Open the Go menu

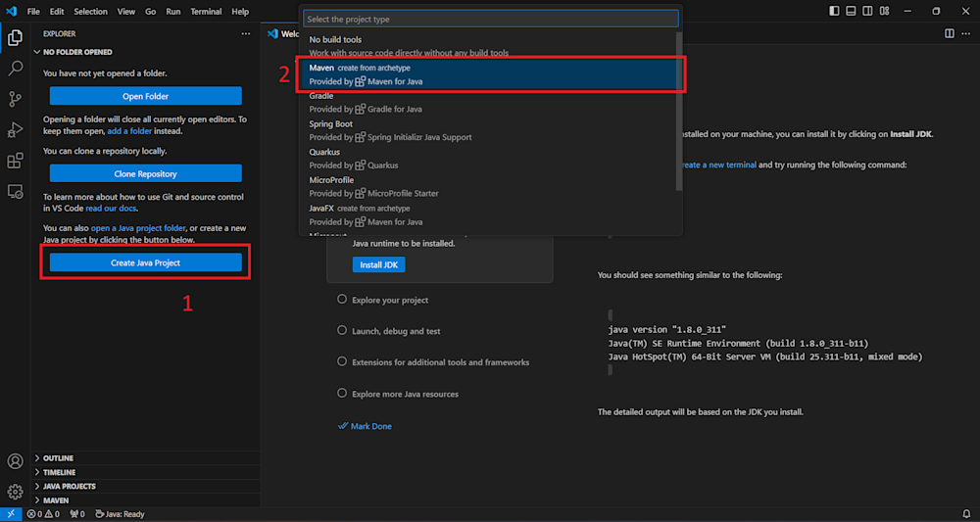[151, 11]
